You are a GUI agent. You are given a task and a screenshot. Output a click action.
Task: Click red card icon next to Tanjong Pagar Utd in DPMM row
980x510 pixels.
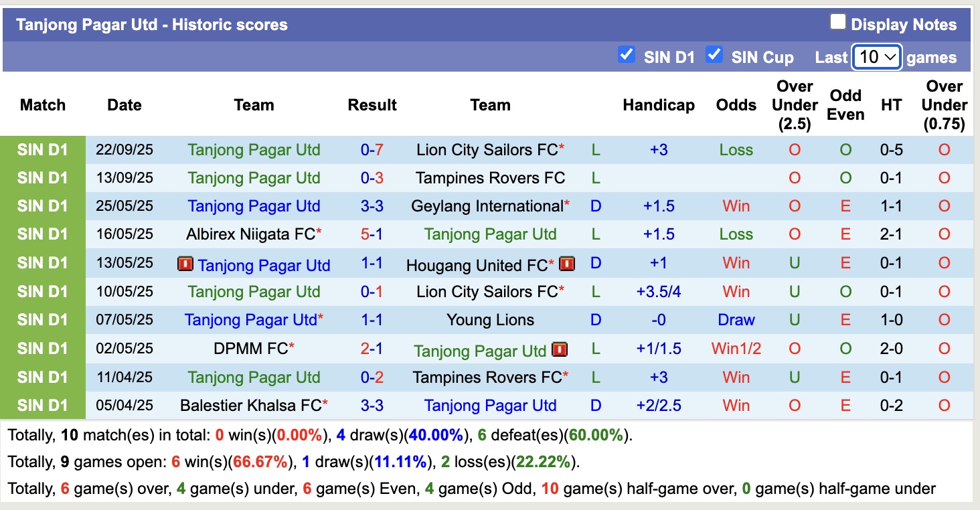pos(560,349)
